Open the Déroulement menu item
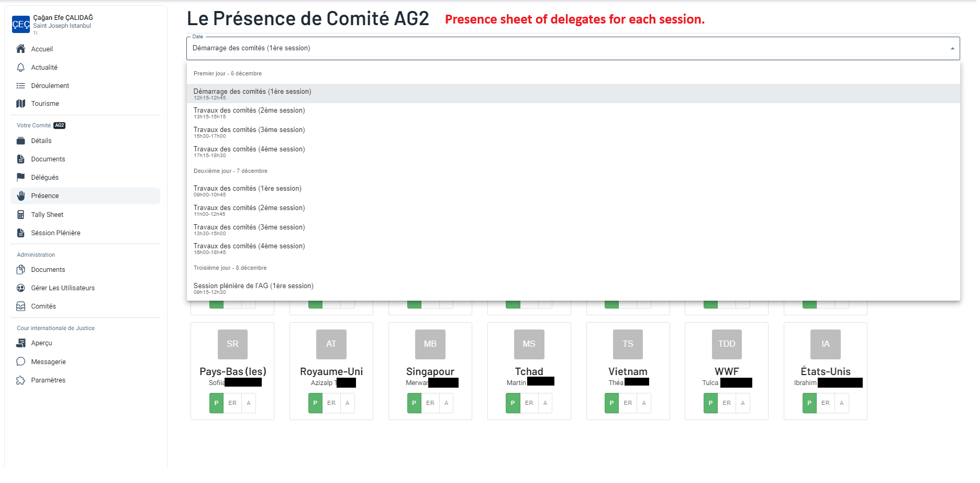The width and height of the screenshot is (980, 483). [50, 86]
